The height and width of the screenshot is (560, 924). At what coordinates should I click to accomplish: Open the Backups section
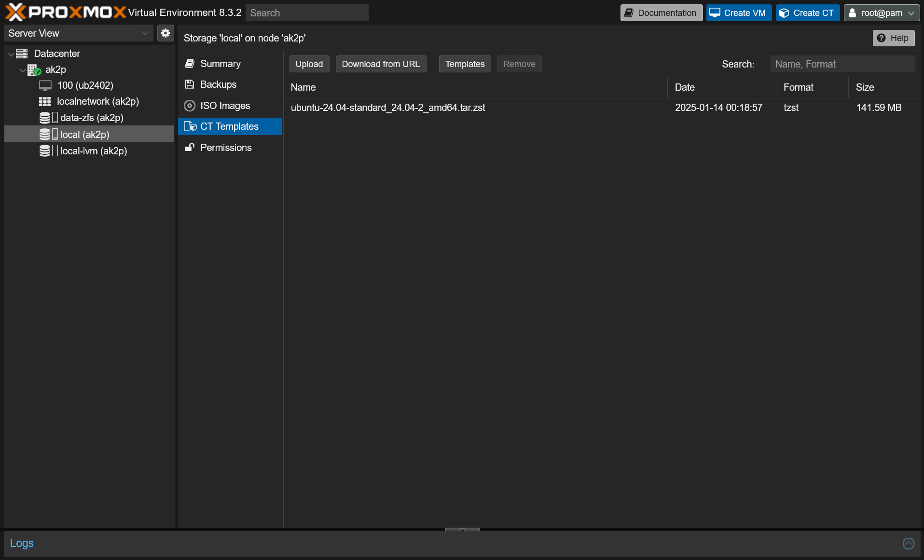(x=230, y=84)
